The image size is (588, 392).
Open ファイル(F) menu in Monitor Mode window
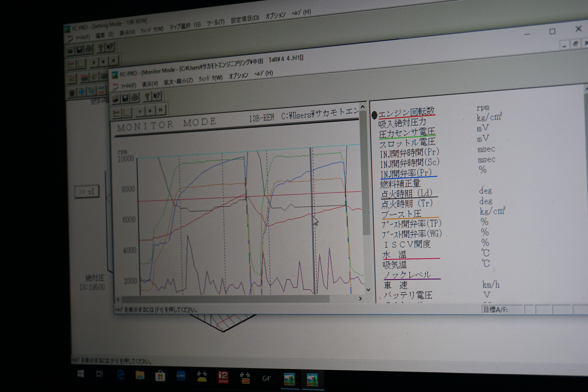click(128, 86)
